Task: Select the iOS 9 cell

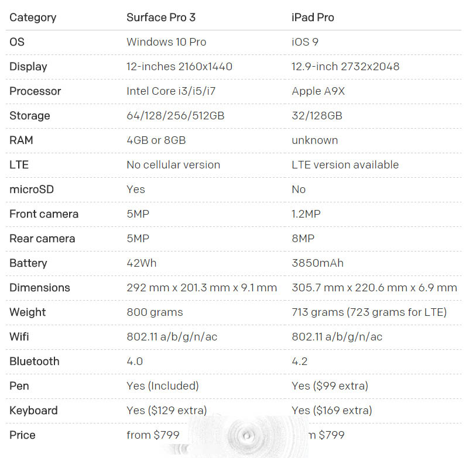Action: pos(305,42)
